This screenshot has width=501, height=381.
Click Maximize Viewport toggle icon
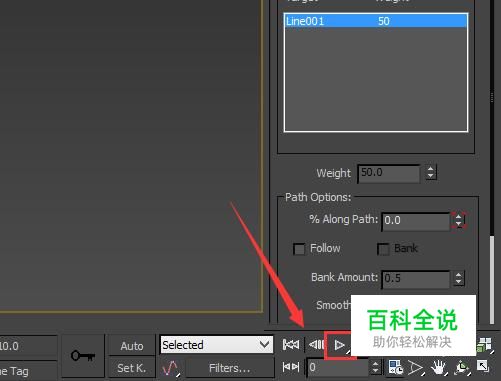coord(483,366)
